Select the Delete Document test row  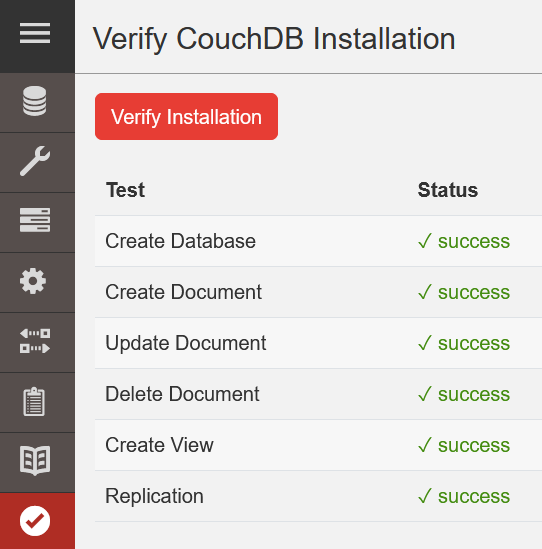tap(318, 394)
